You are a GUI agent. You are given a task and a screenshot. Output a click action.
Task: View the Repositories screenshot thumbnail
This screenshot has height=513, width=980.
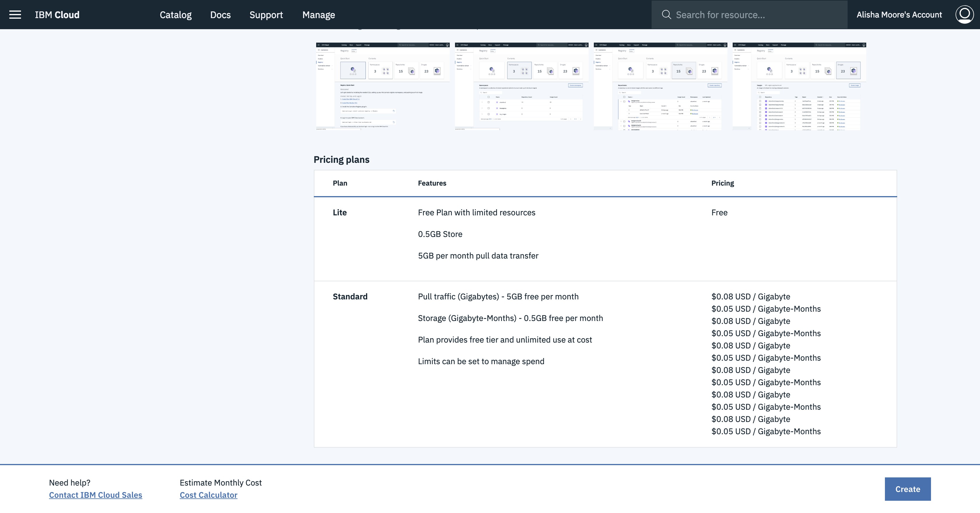660,86
